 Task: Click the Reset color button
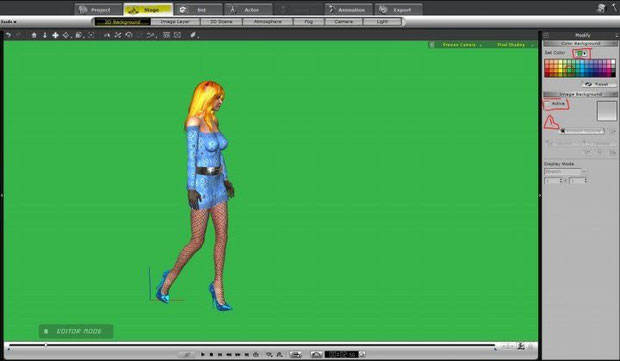tap(599, 84)
